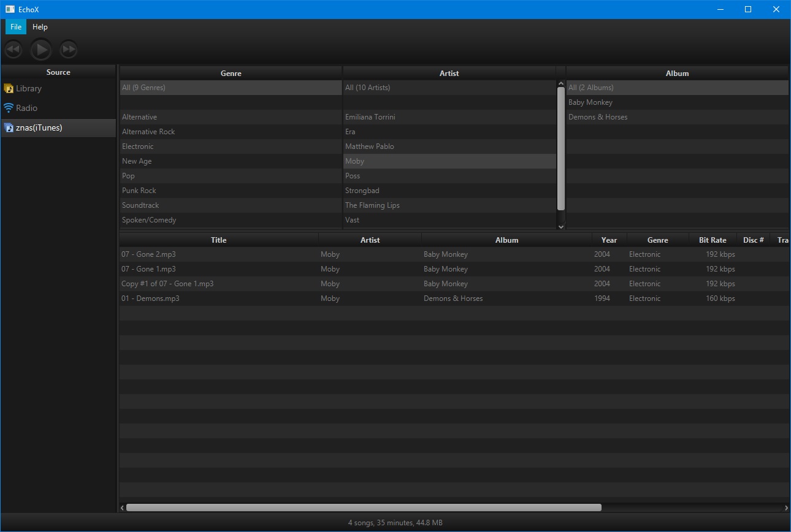791x532 pixels.
Task: Select song 07 - Gone 2.mp3
Action: coord(454,254)
